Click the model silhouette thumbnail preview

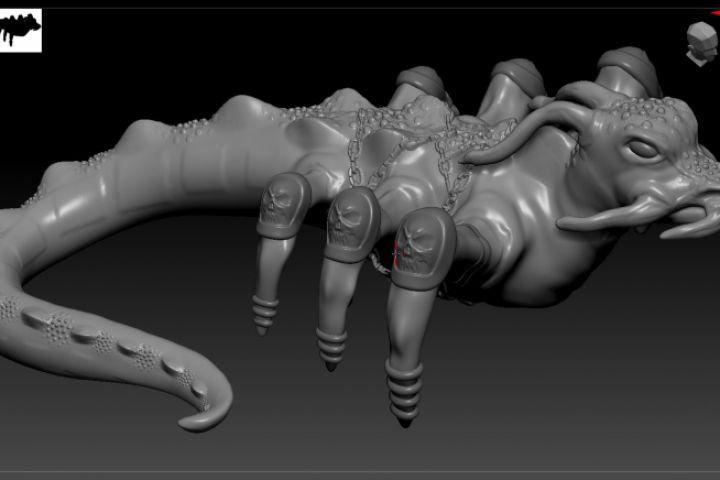click(20, 30)
